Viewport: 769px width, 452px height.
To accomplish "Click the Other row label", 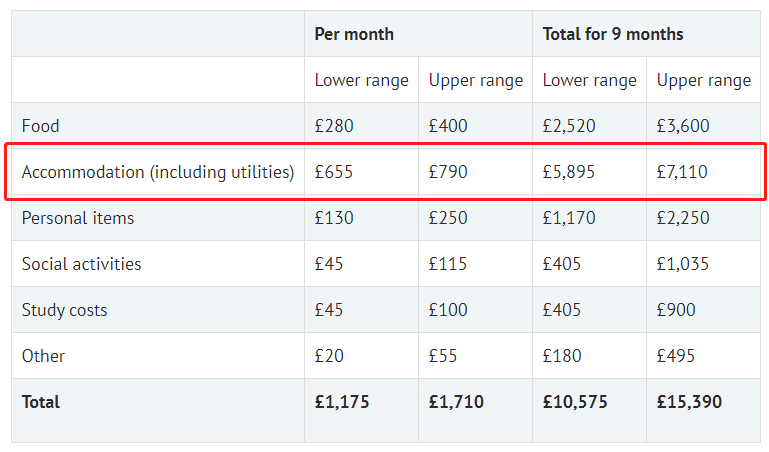I will pyautogui.click(x=43, y=356).
